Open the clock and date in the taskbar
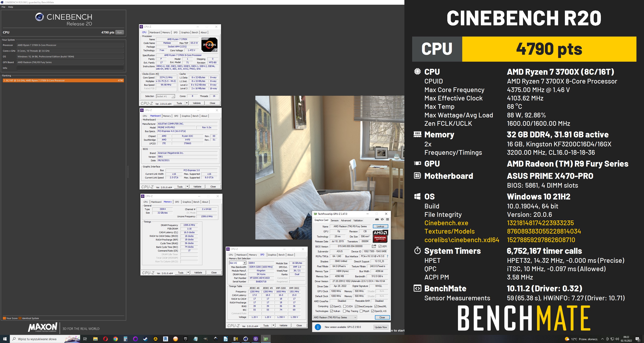The image size is (644, 343). pos(626,339)
